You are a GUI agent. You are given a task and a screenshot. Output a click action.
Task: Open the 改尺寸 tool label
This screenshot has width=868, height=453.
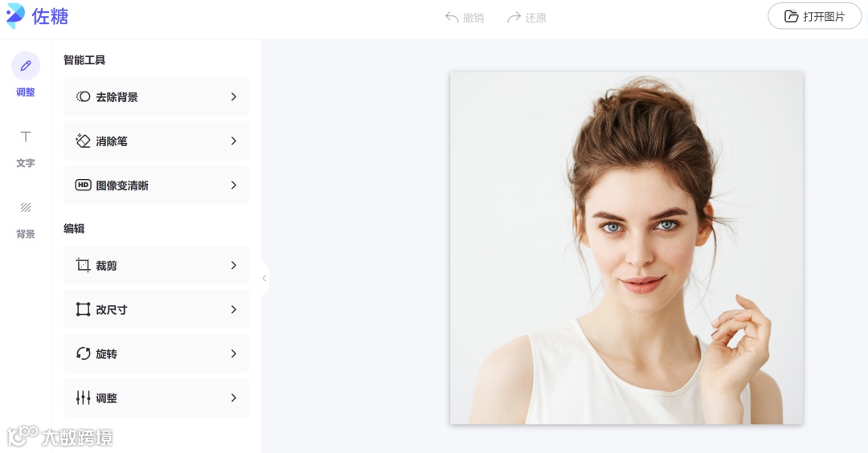(x=111, y=310)
